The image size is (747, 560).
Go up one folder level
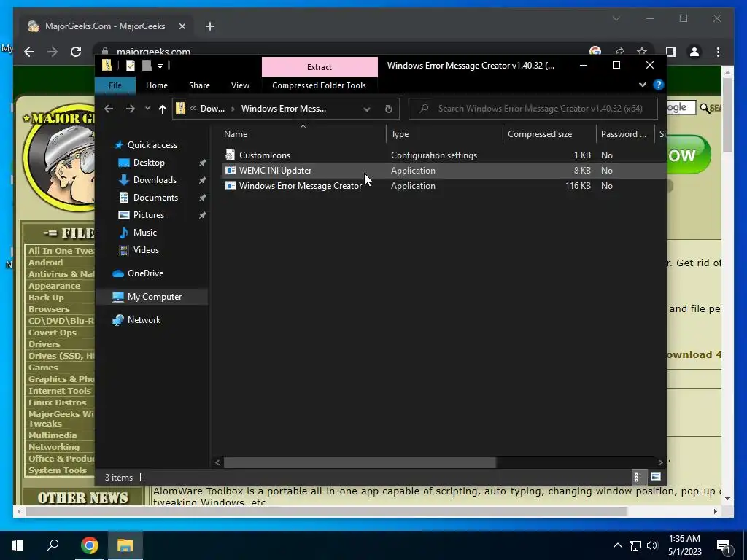coord(163,109)
